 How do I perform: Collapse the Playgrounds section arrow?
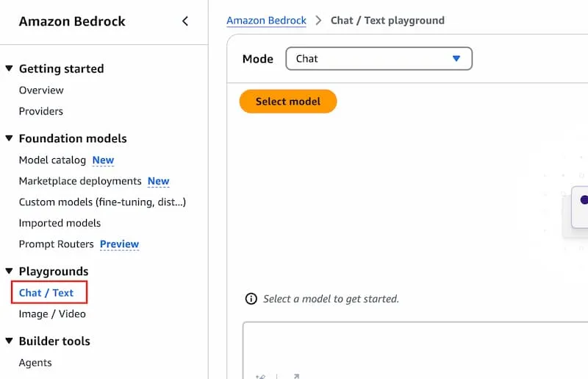[10, 271]
